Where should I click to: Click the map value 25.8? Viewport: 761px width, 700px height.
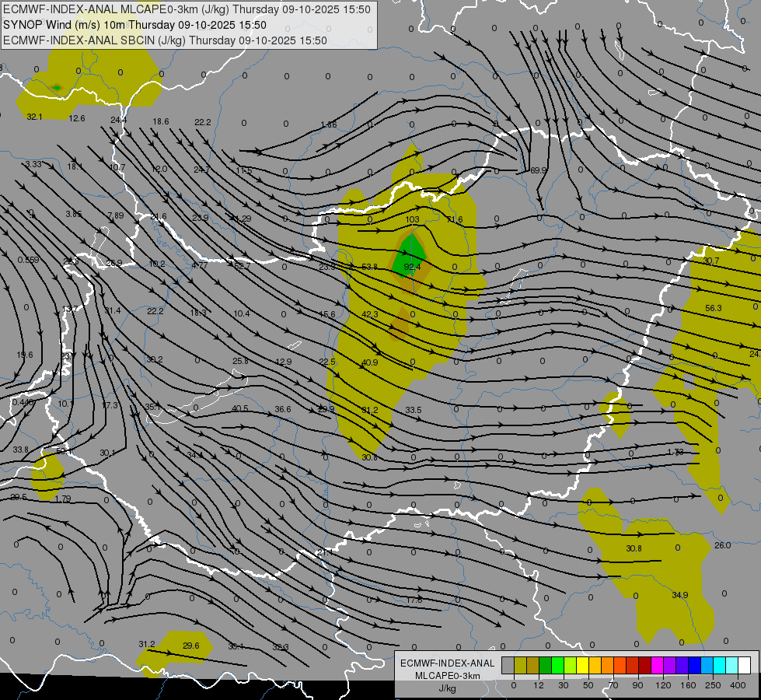click(x=240, y=361)
